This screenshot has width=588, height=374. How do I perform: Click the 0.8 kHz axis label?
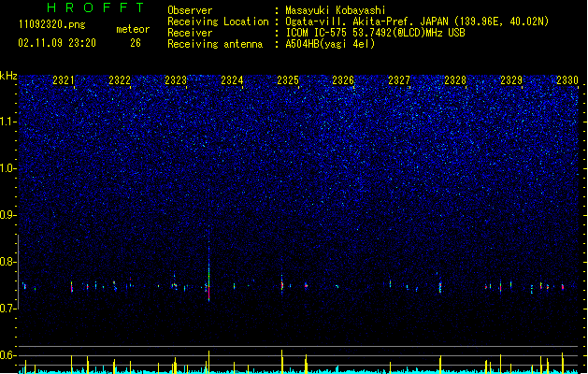pos(8,262)
